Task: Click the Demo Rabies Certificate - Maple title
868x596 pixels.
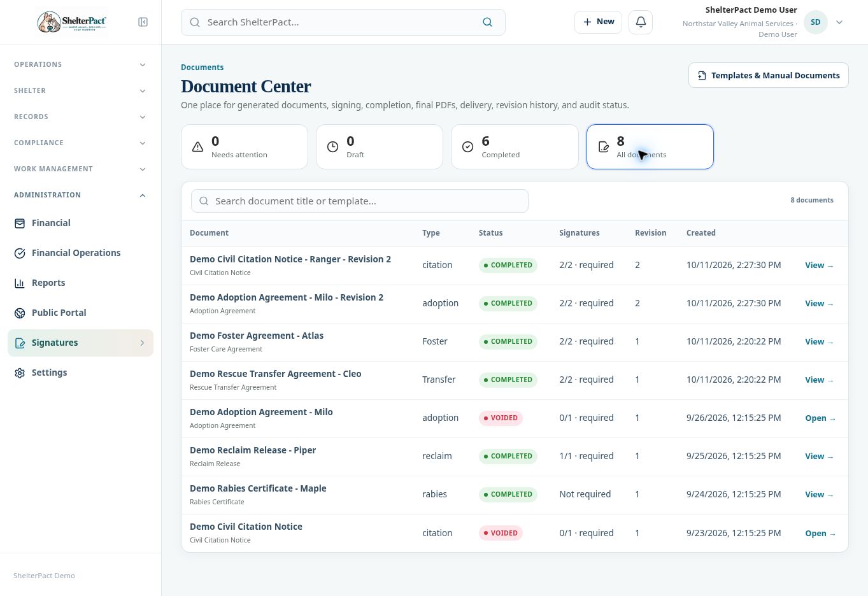Action: click(258, 488)
